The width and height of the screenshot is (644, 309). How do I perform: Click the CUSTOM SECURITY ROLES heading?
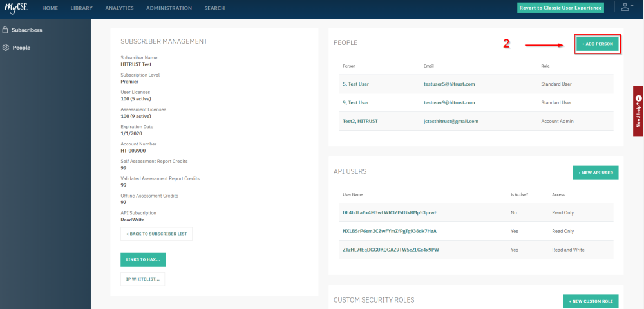374,300
